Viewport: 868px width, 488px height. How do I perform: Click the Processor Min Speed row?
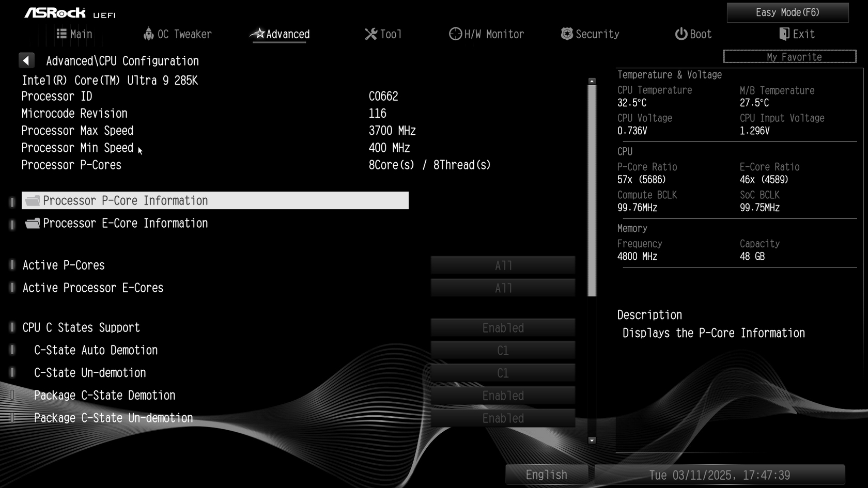(215, 148)
